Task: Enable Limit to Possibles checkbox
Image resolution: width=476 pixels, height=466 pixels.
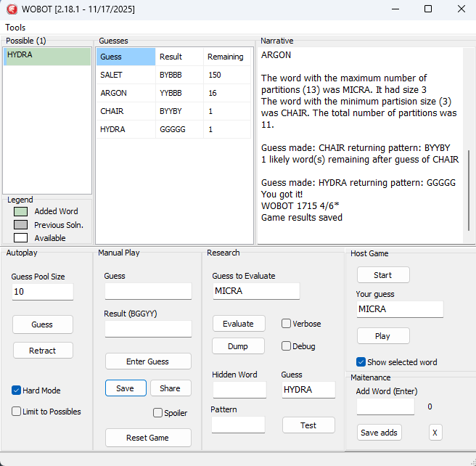Action: click(17, 412)
